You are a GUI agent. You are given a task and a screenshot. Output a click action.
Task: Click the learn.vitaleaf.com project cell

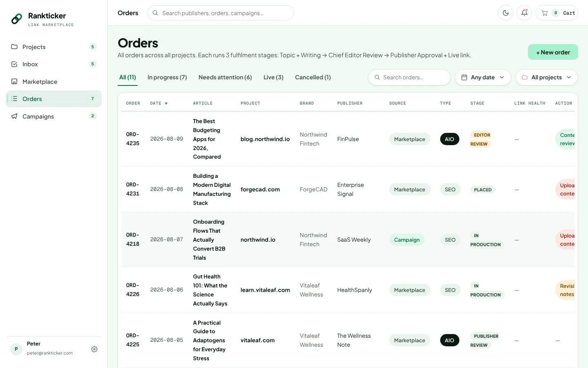[x=265, y=290]
